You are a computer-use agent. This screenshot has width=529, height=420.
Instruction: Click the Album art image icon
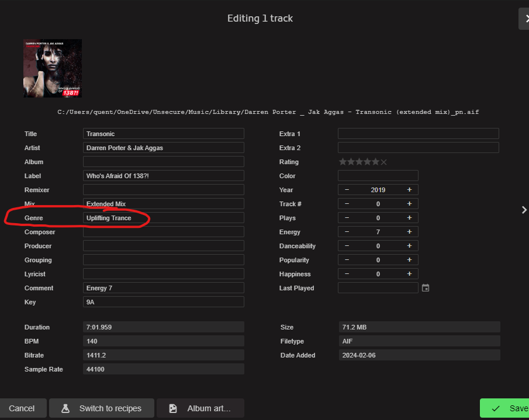(172, 408)
